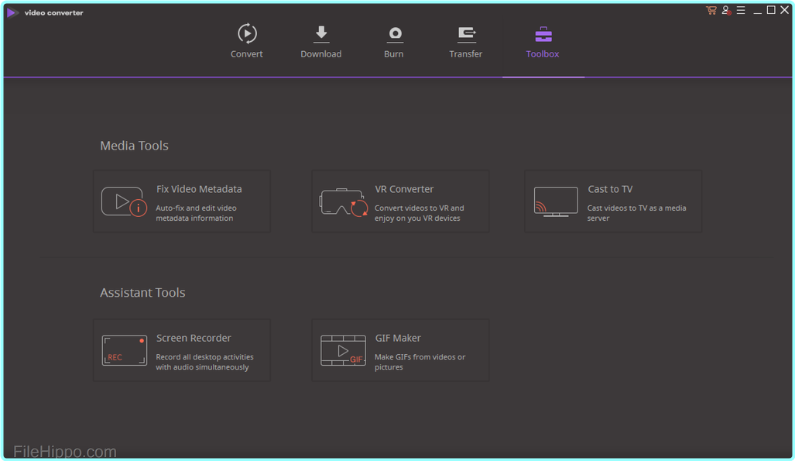The height and width of the screenshot is (461, 795).
Task: Switch to the Convert tab label
Action: coord(246,54)
